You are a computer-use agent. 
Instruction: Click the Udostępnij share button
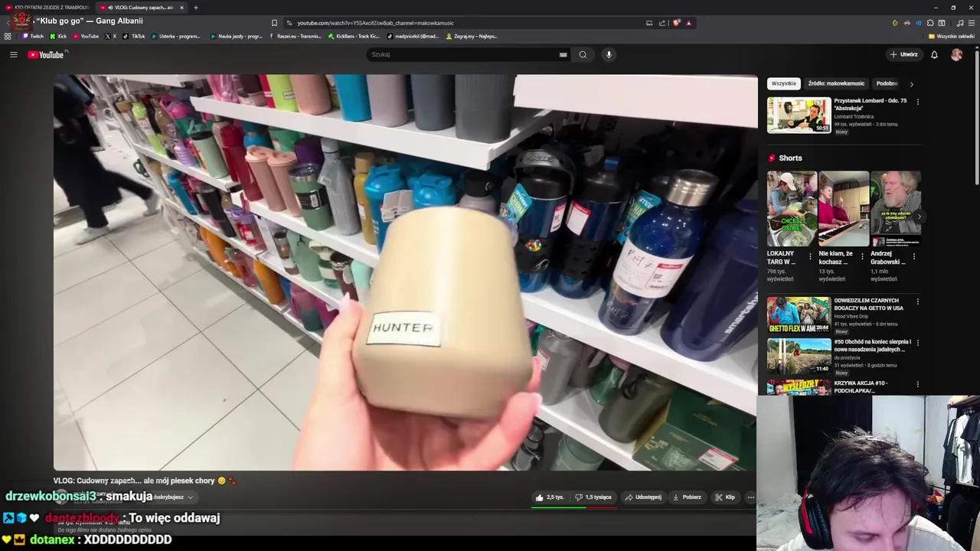tap(643, 497)
